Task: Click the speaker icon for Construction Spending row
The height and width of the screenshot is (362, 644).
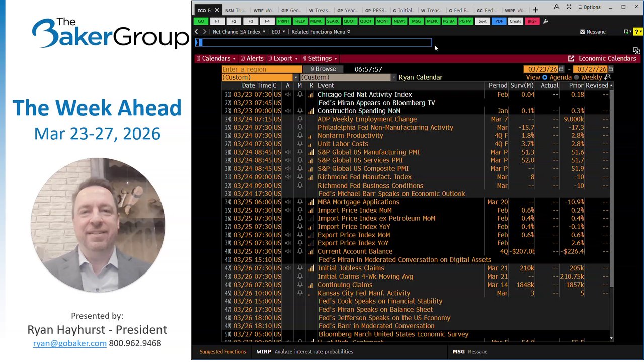Action: 288,111
